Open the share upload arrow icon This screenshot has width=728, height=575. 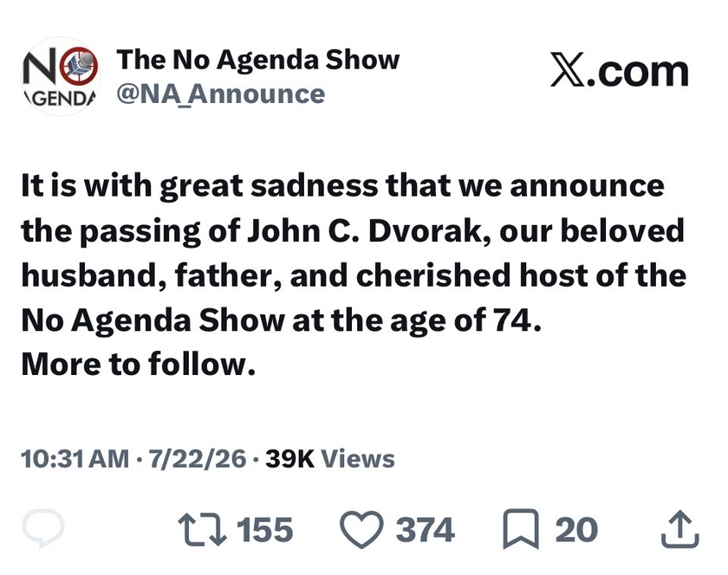pyautogui.click(x=680, y=528)
